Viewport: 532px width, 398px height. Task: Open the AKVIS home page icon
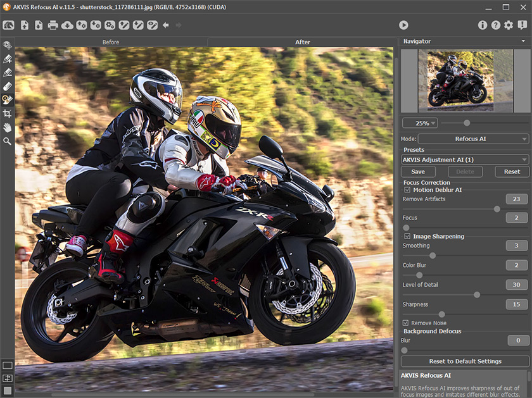pyautogui.click(x=8, y=25)
